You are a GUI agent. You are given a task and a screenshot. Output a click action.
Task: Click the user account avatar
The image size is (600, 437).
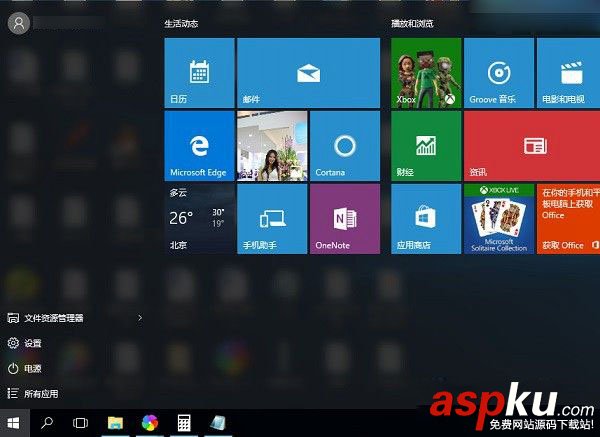click(x=19, y=23)
